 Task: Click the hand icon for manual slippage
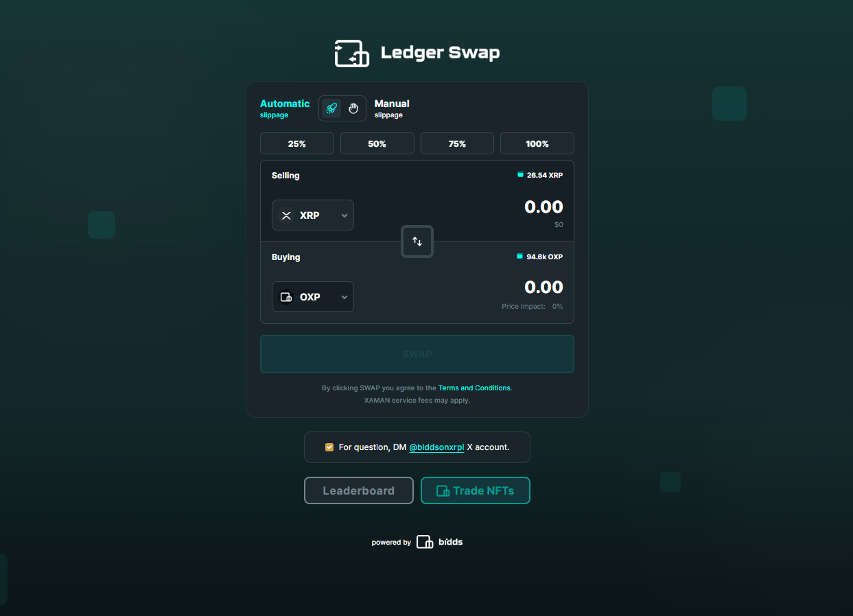coord(353,108)
